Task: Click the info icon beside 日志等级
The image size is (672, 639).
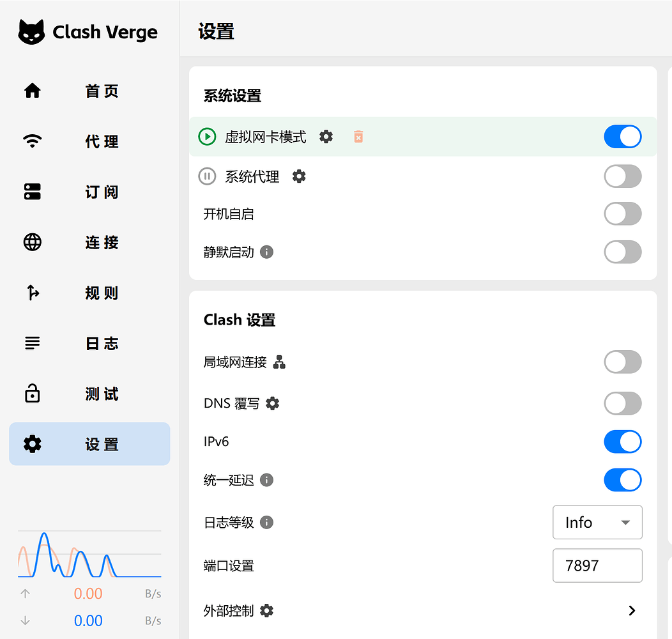Action: click(x=266, y=522)
